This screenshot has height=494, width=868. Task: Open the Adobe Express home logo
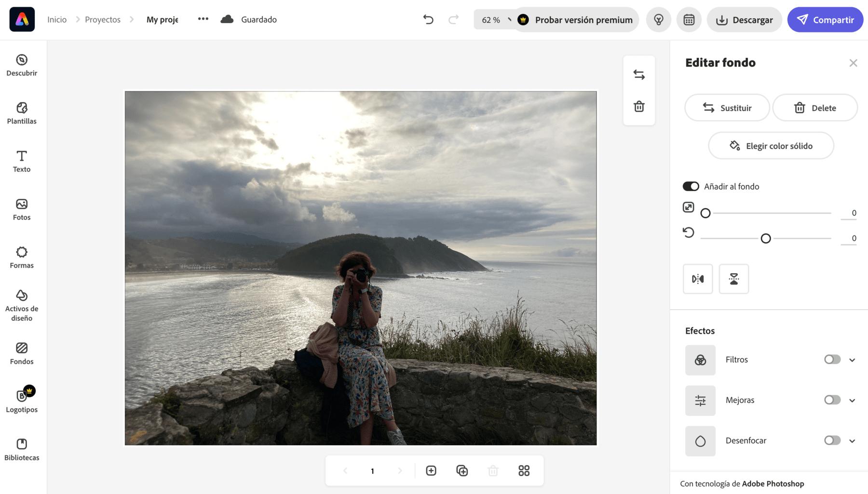[x=22, y=19]
